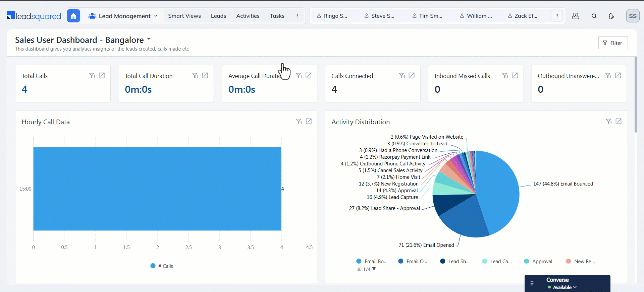This screenshot has height=292, width=644.
Task: Open the dashboard selector dropdown arrow
Action: coord(149,39)
